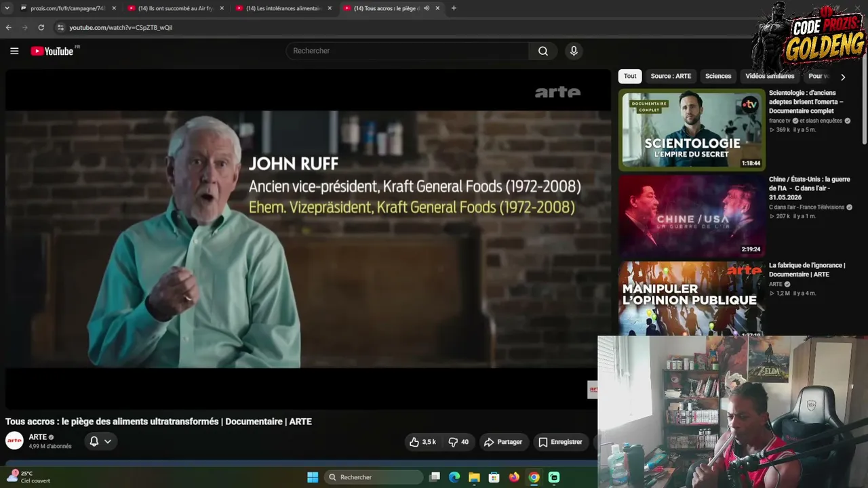
Task: Open a new browser tab
Action: click(x=454, y=8)
